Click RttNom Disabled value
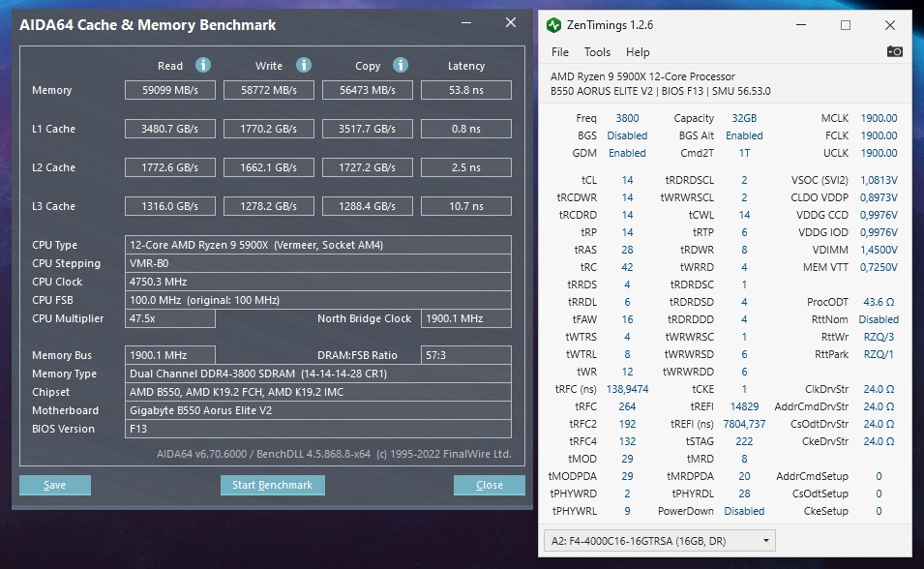The image size is (924, 569). click(x=879, y=319)
